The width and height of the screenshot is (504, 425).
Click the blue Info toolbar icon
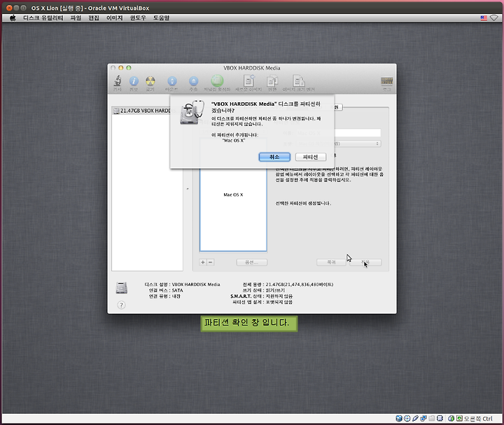pos(134,81)
